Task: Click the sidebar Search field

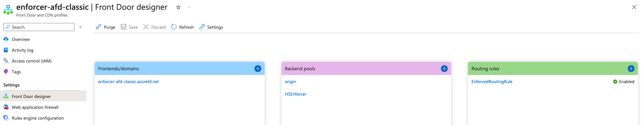Action: [x=39, y=27]
